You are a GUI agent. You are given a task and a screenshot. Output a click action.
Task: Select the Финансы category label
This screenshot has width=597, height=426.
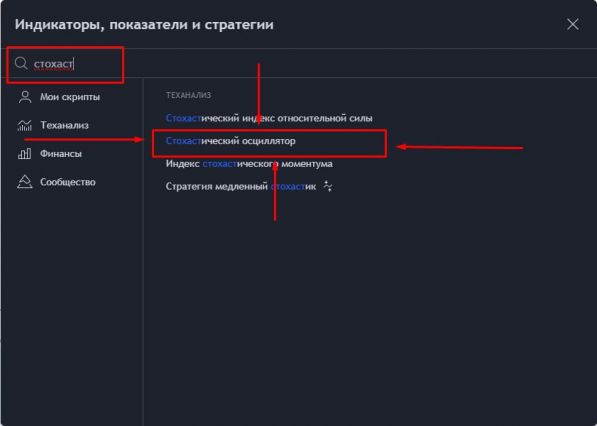click(61, 154)
